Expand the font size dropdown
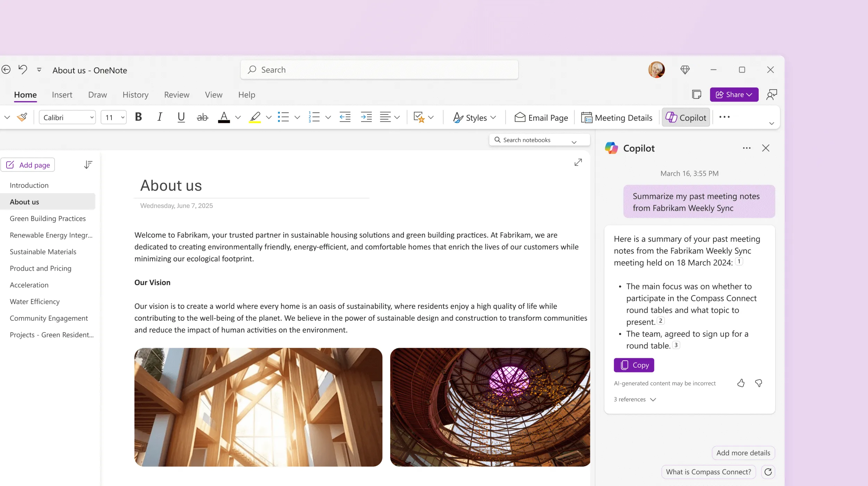The image size is (868, 486). pos(122,117)
